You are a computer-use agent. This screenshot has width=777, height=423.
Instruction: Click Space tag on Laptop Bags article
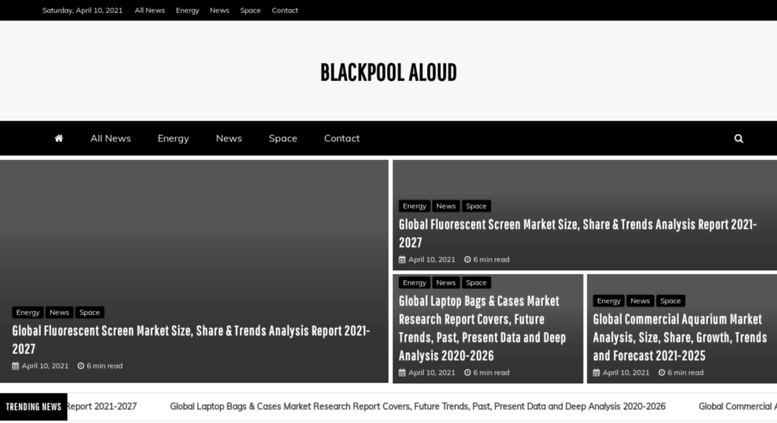[x=476, y=283]
